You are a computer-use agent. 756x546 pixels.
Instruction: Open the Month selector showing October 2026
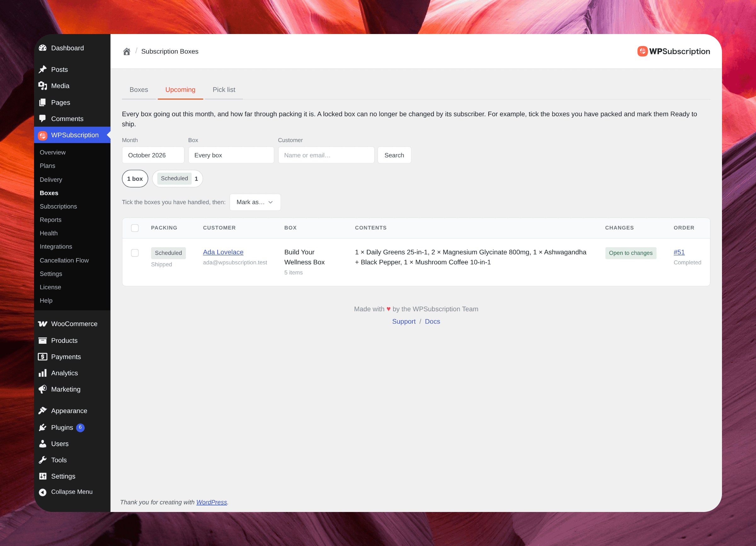coord(153,155)
